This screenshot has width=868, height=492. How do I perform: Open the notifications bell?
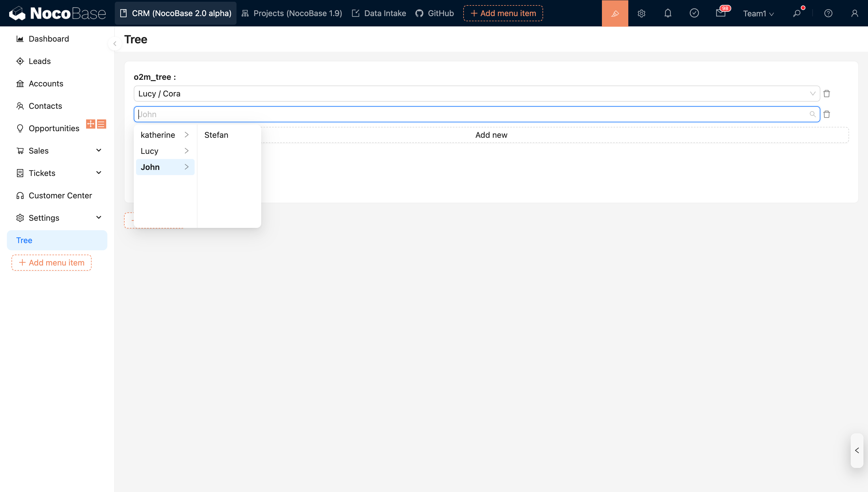coord(668,13)
